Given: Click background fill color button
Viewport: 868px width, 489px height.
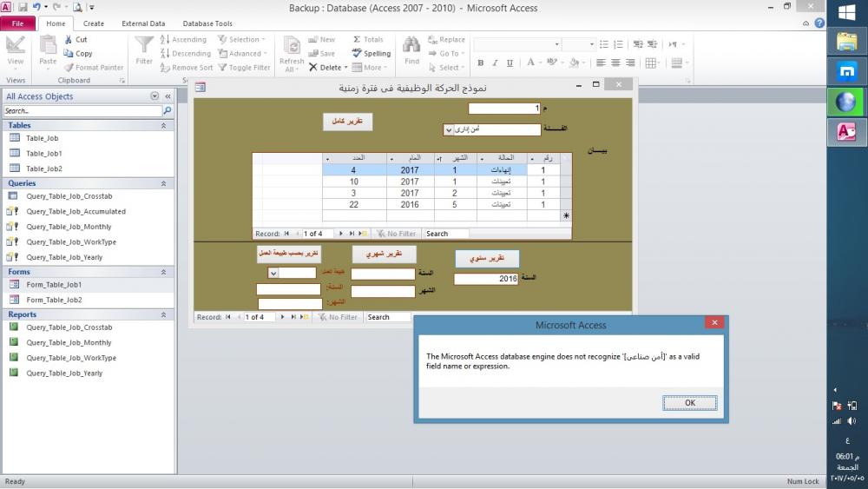Looking at the screenshot, I should click(574, 63).
